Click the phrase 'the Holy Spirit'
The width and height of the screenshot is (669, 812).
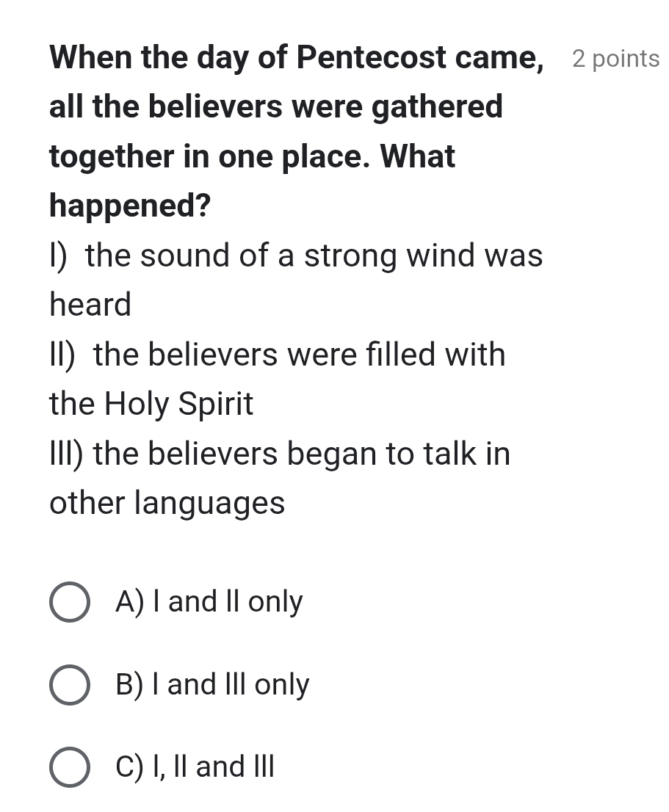point(151,404)
